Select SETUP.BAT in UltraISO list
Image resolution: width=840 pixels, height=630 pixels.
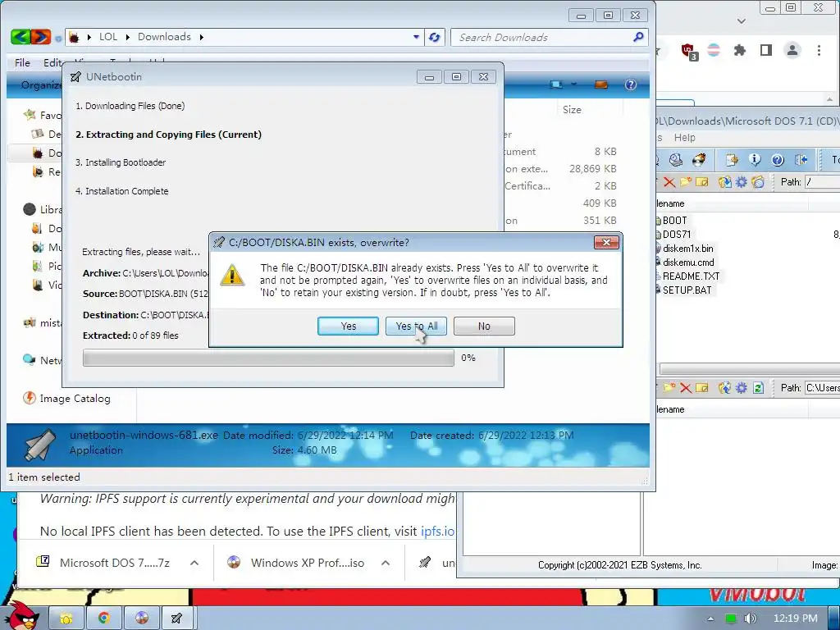coord(687,290)
